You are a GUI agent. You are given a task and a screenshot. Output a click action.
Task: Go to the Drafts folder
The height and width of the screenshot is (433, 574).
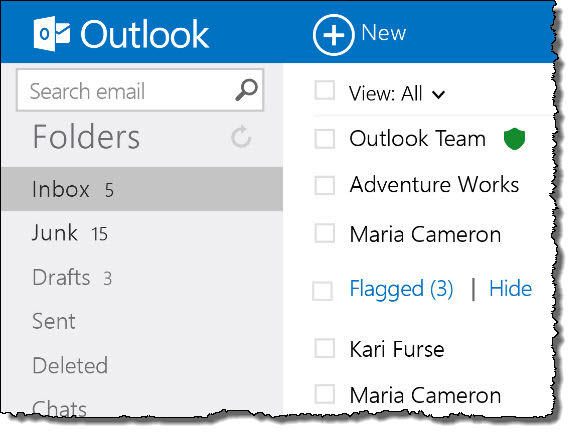pyautogui.click(x=142, y=277)
